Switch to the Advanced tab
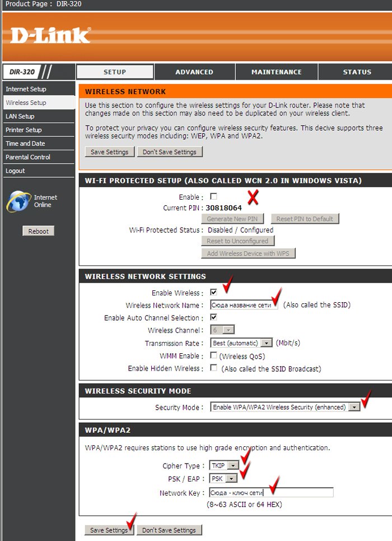This screenshot has height=541, width=392. 194,72
